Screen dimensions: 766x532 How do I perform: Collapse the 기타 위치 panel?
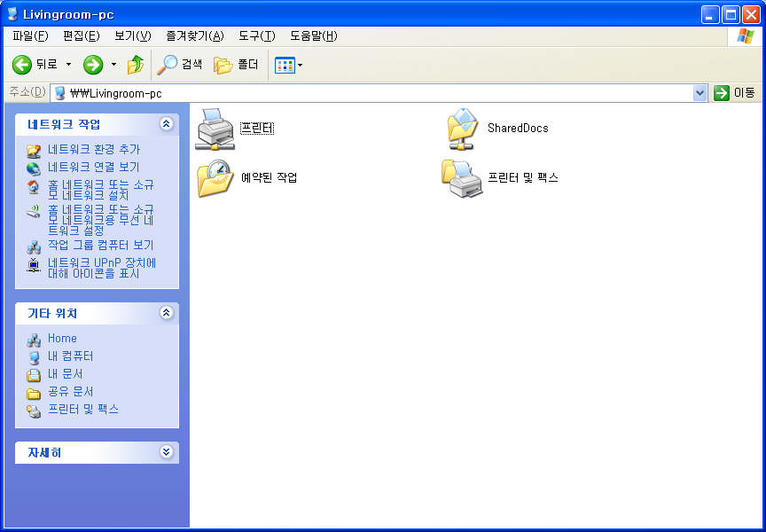(x=166, y=313)
